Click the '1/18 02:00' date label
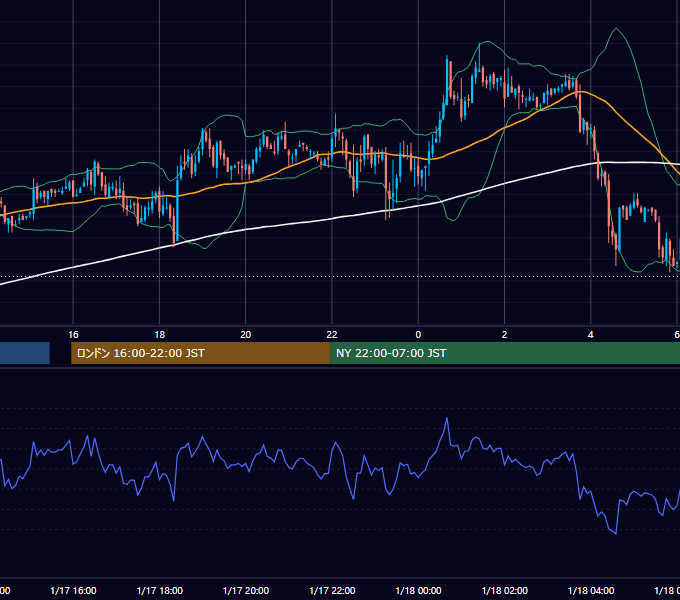This screenshot has width=680, height=600. 504,590
